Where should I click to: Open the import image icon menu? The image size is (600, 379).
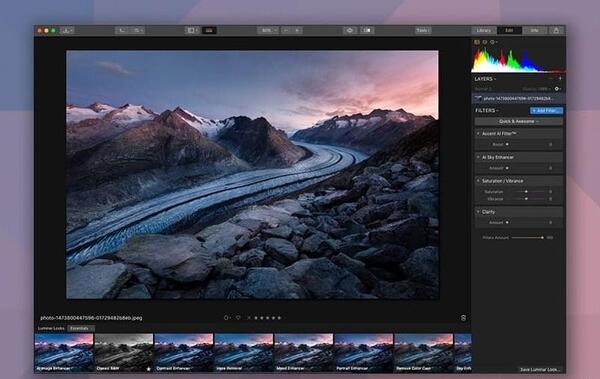tap(67, 30)
